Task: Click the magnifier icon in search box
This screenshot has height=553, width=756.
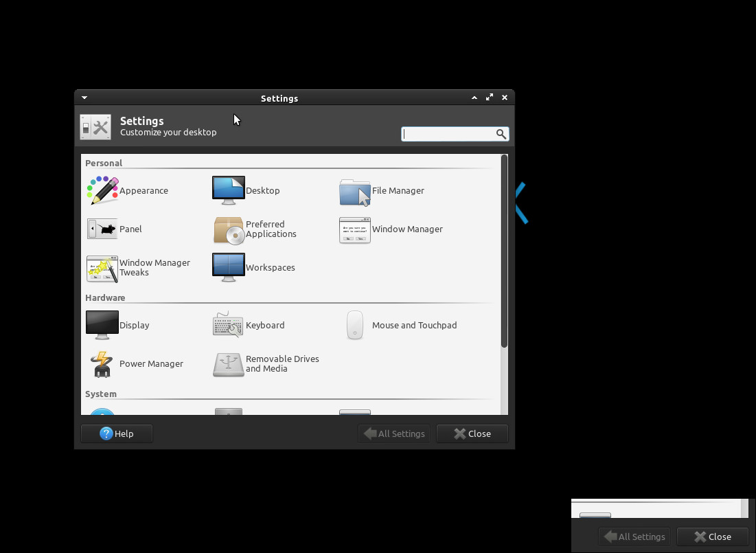Action: pos(501,134)
